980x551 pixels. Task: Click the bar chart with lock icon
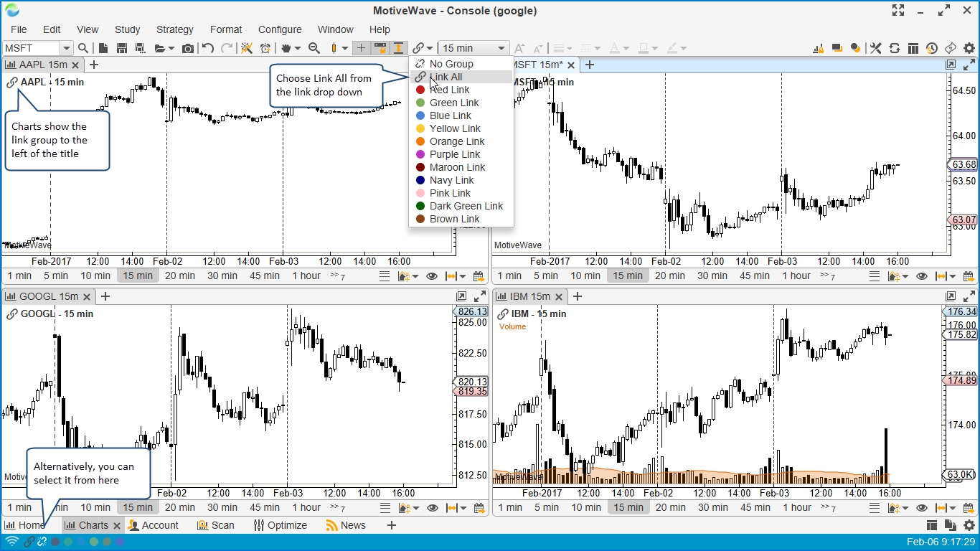(x=819, y=48)
